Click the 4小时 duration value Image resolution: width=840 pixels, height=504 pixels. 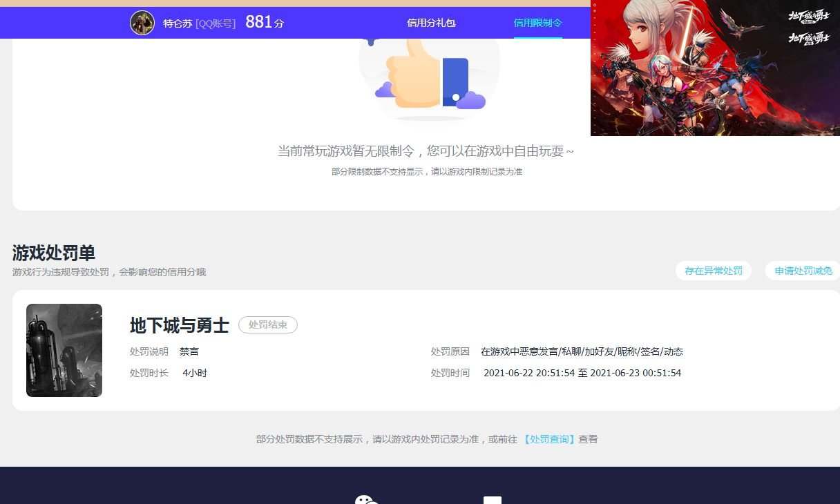(x=195, y=373)
